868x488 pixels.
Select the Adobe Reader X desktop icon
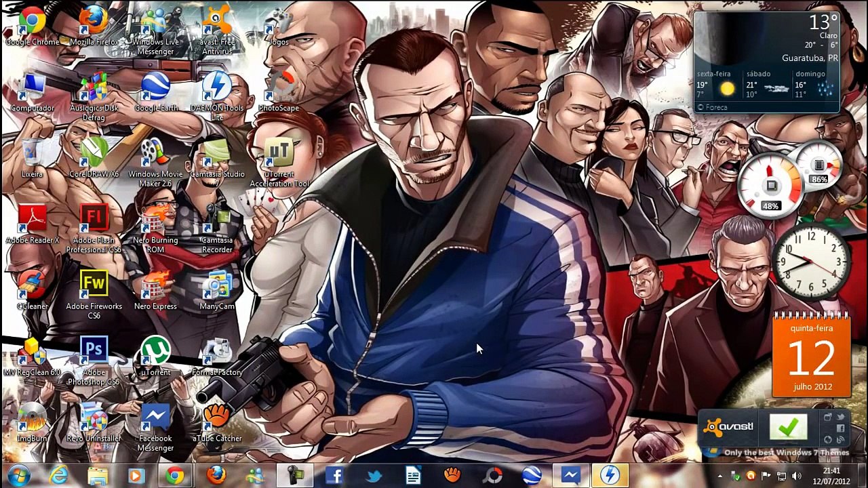tap(32, 224)
